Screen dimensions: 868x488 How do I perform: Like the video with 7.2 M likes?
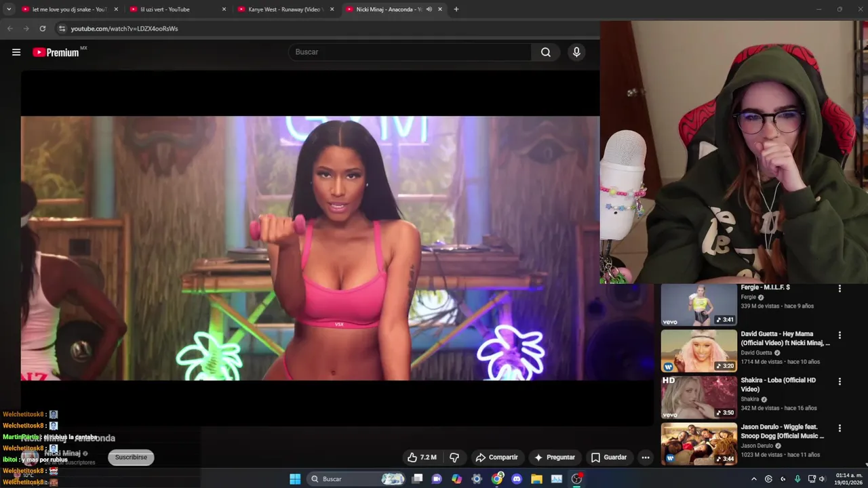[421, 457]
